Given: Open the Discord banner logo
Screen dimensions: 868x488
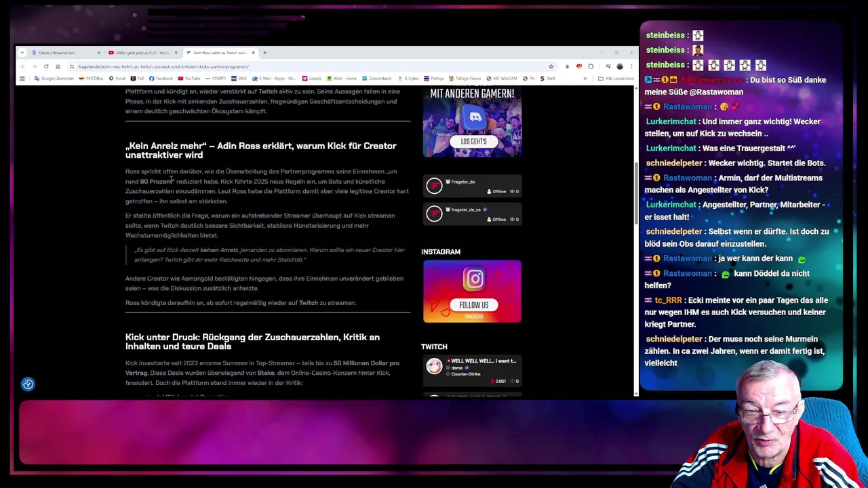Looking at the screenshot, I should coord(474,117).
